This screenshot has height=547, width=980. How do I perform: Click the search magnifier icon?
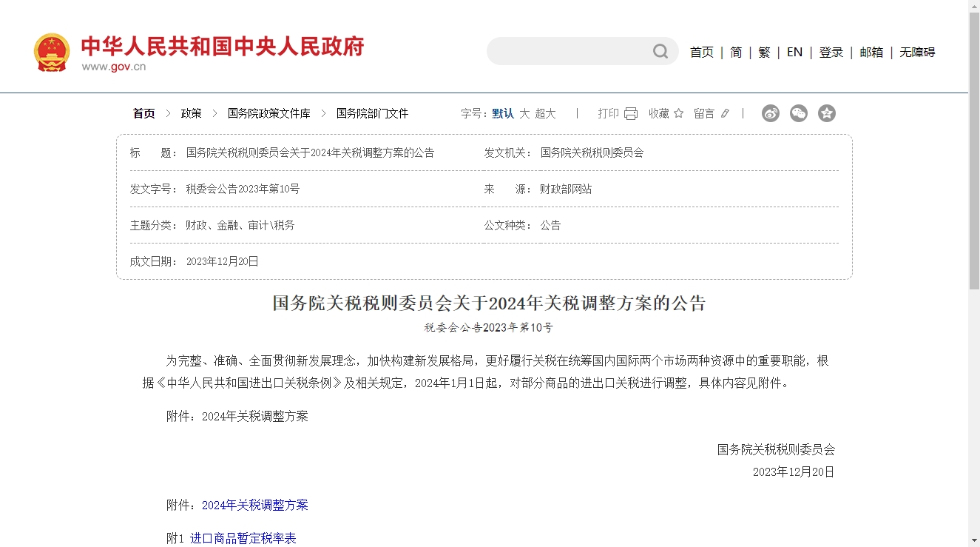point(659,51)
